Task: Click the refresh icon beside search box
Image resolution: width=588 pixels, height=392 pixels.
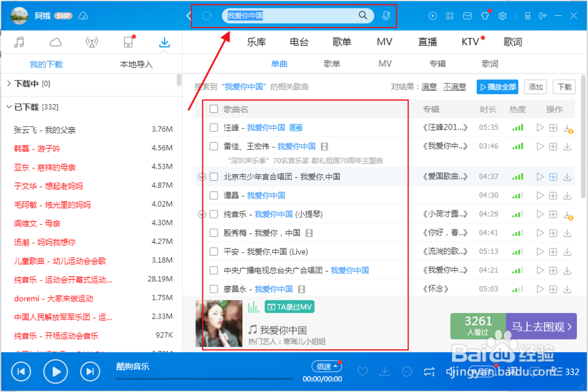Action: pyautogui.click(x=206, y=16)
